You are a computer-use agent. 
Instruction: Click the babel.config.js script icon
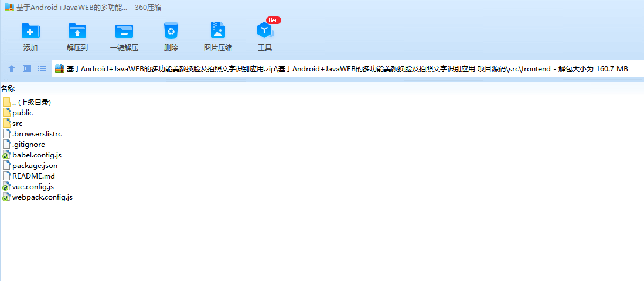tap(6, 155)
